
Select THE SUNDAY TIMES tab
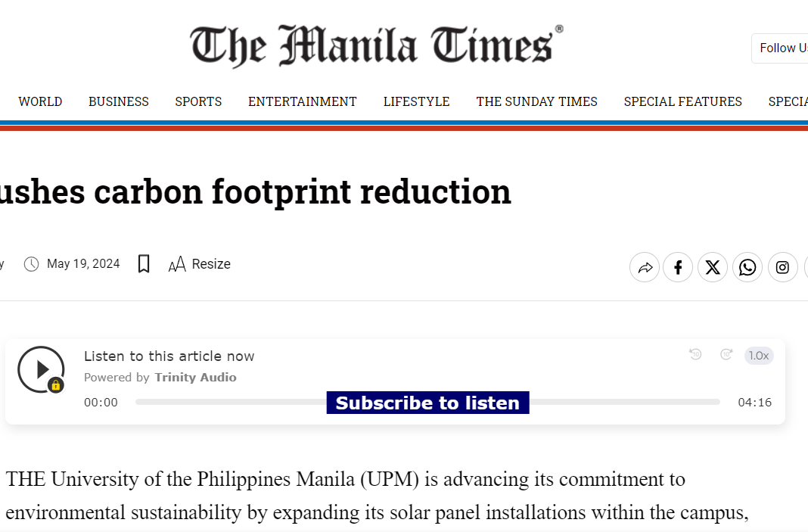click(x=537, y=101)
